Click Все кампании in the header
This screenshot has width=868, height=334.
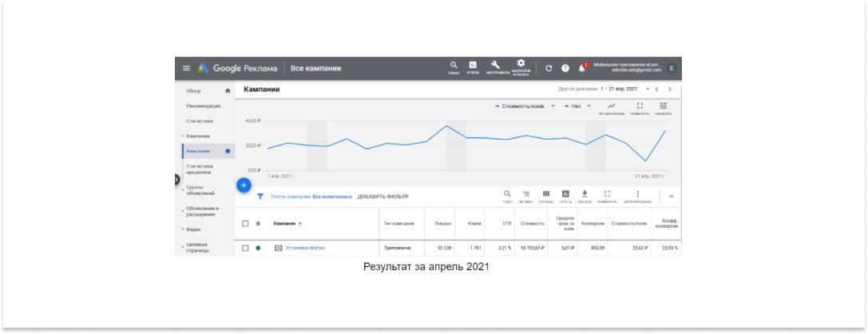click(315, 68)
